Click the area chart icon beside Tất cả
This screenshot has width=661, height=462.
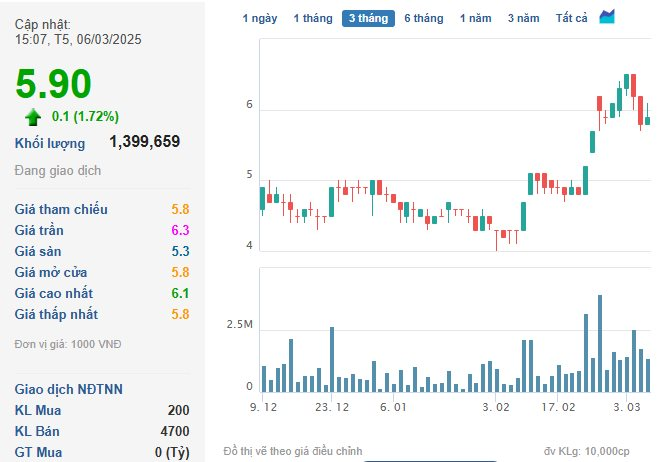[607, 17]
